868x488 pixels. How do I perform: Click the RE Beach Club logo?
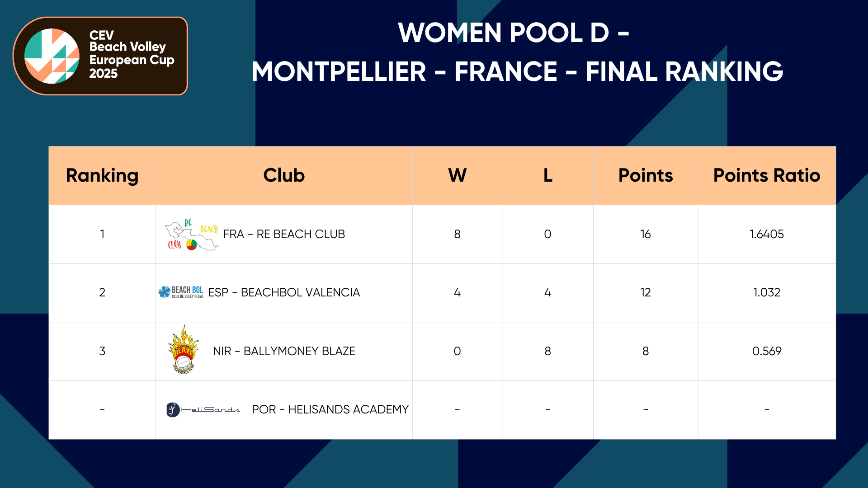191,235
